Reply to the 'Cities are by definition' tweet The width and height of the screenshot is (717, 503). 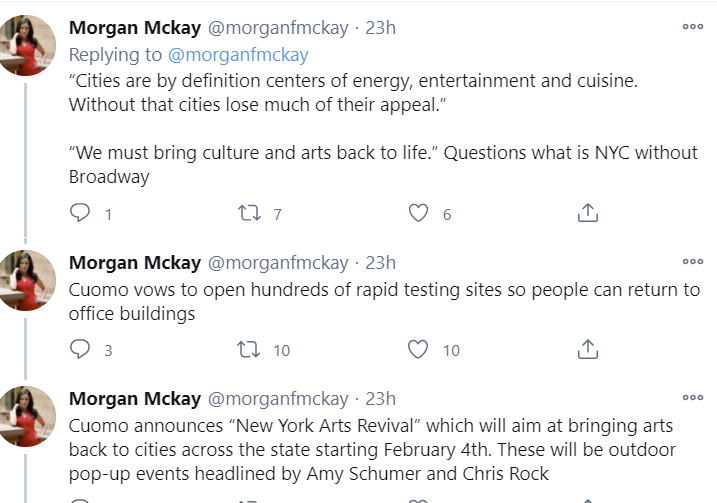81,213
